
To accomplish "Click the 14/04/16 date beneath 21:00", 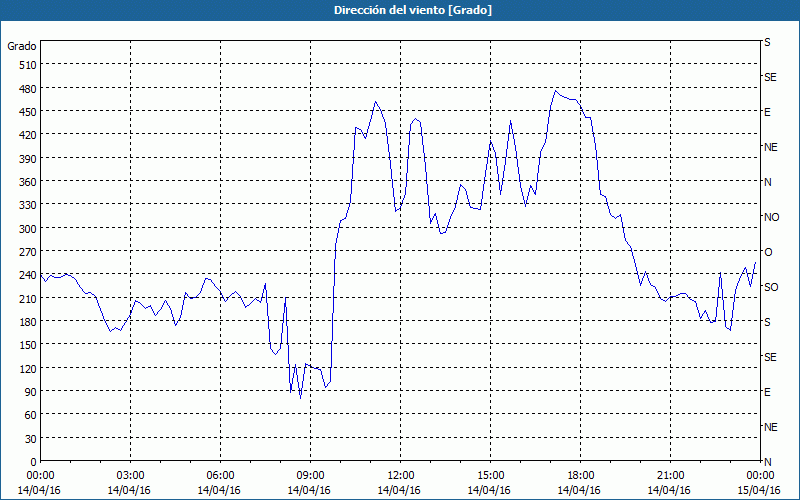I will 669,490.
